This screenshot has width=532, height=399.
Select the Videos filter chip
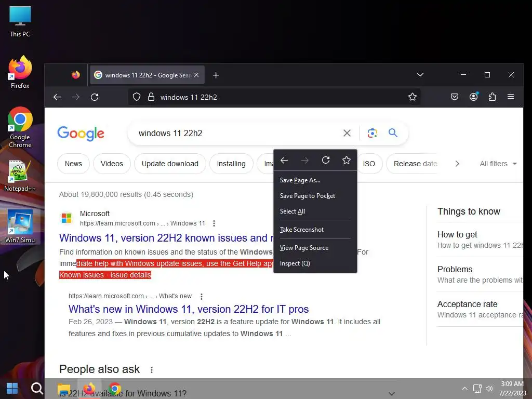pyautogui.click(x=112, y=164)
